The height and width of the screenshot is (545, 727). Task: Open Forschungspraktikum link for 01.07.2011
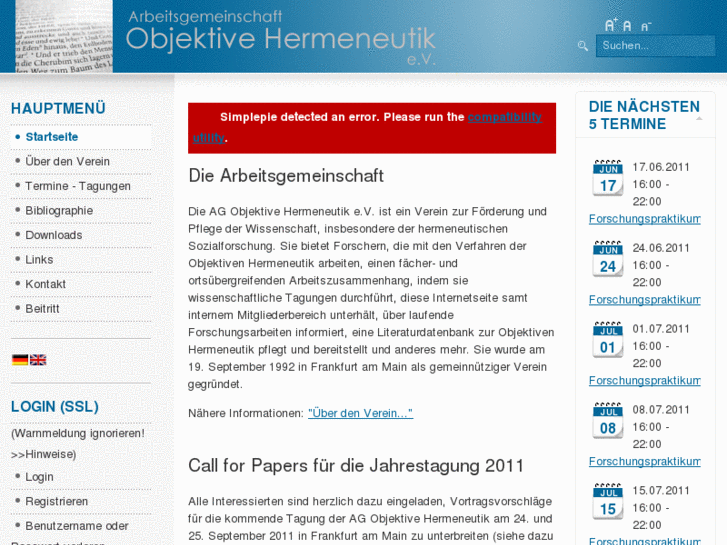click(x=644, y=380)
